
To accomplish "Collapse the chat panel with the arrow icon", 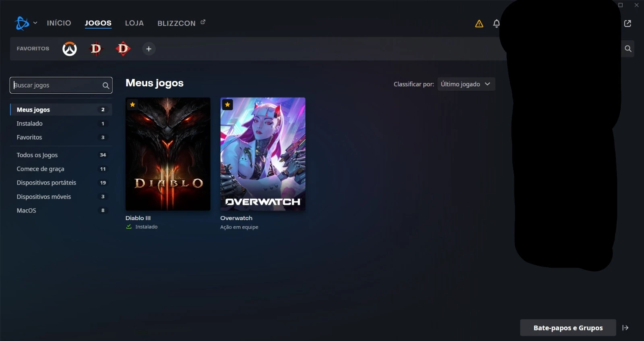I will (x=625, y=328).
